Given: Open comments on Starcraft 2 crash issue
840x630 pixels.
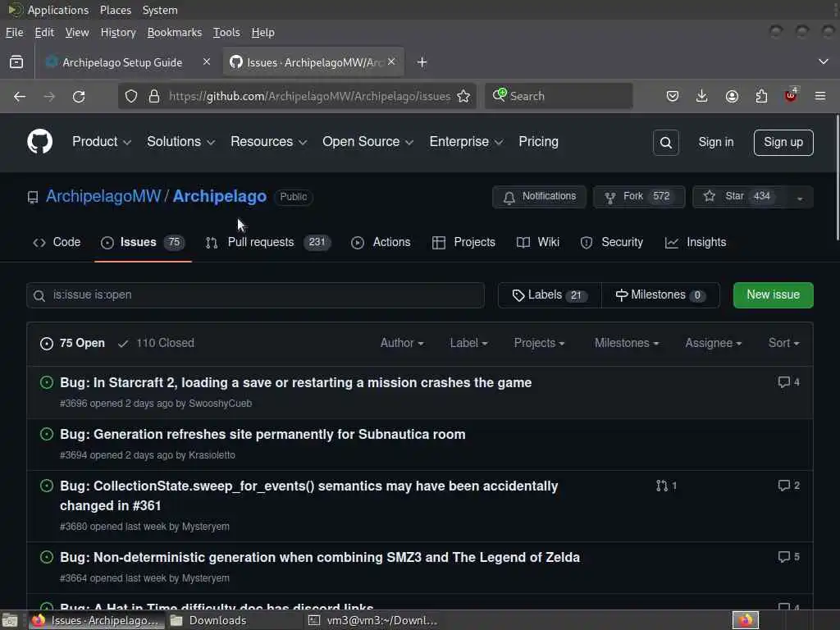Looking at the screenshot, I should [x=788, y=382].
